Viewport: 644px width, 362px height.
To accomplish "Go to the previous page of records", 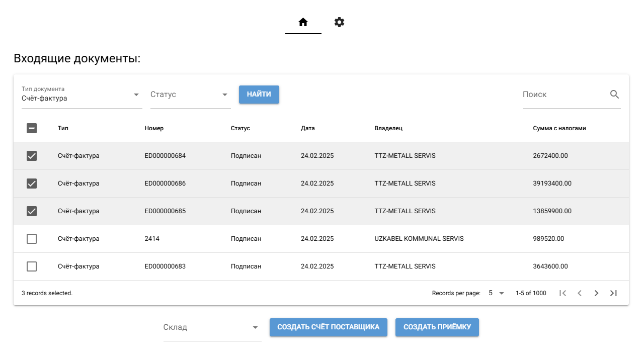I will 580,293.
